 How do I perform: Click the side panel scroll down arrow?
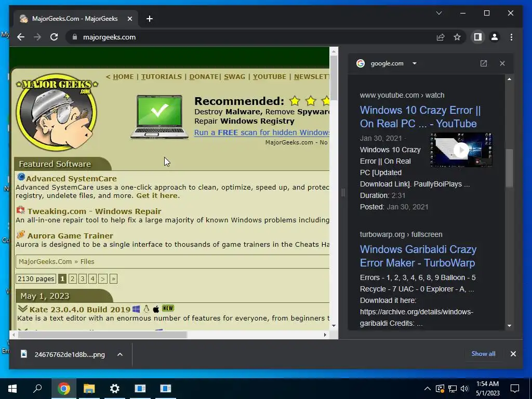click(509, 326)
